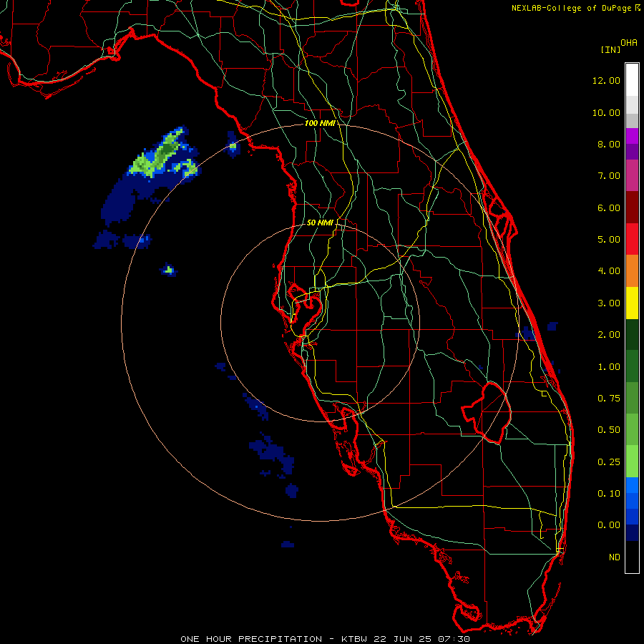This screenshot has width=644, height=644.
Task: Pick the bright red swatch beside 5.00
Action: (x=632, y=239)
